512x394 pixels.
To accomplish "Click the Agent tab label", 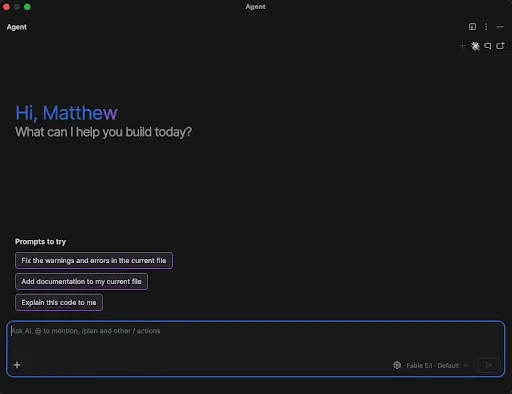I will click(17, 27).
